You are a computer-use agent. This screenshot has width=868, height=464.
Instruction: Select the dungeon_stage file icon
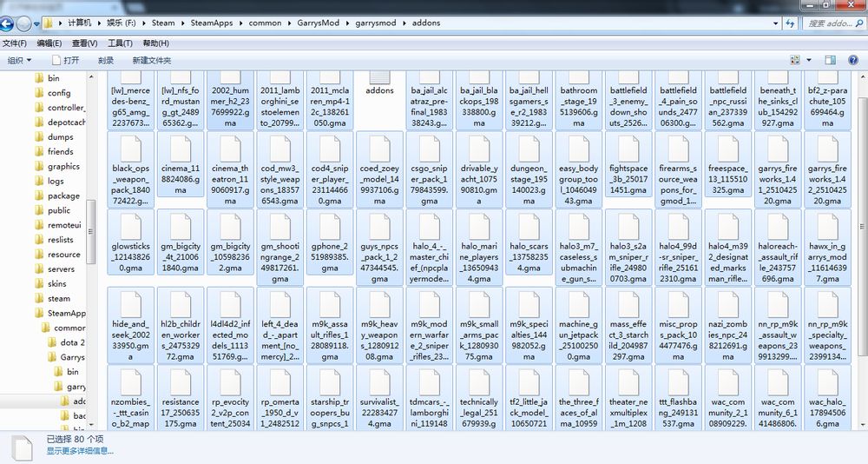pos(529,148)
